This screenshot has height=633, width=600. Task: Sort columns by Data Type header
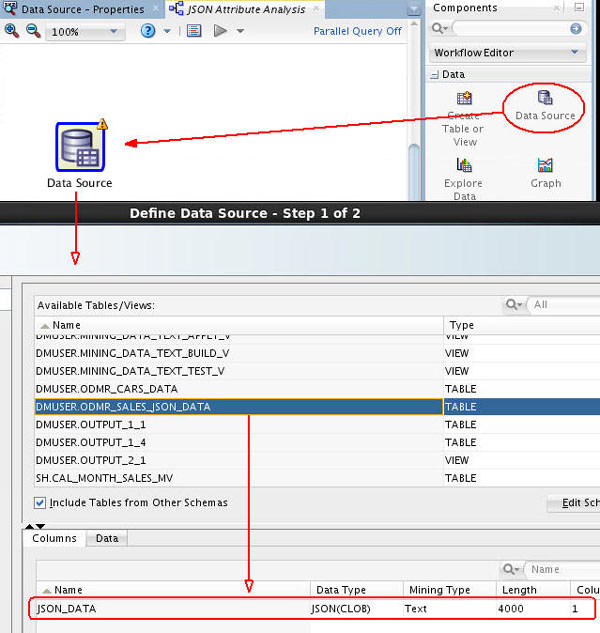coord(357,590)
